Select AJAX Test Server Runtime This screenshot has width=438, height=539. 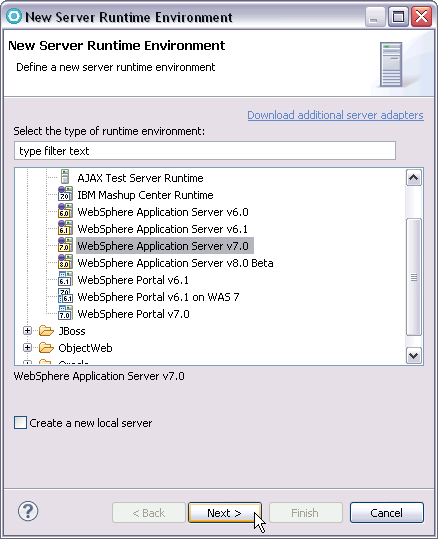140,178
